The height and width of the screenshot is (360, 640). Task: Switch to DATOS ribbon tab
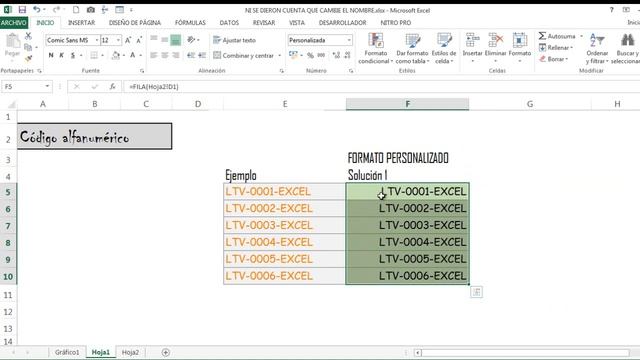click(229, 23)
